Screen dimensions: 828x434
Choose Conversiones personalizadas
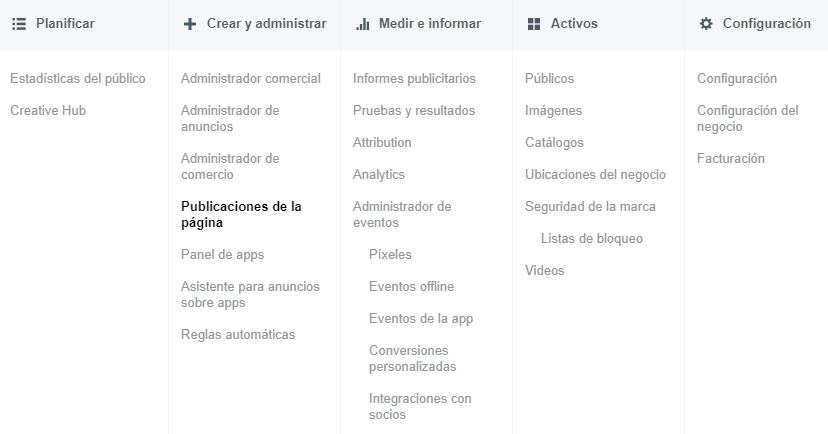click(x=412, y=359)
